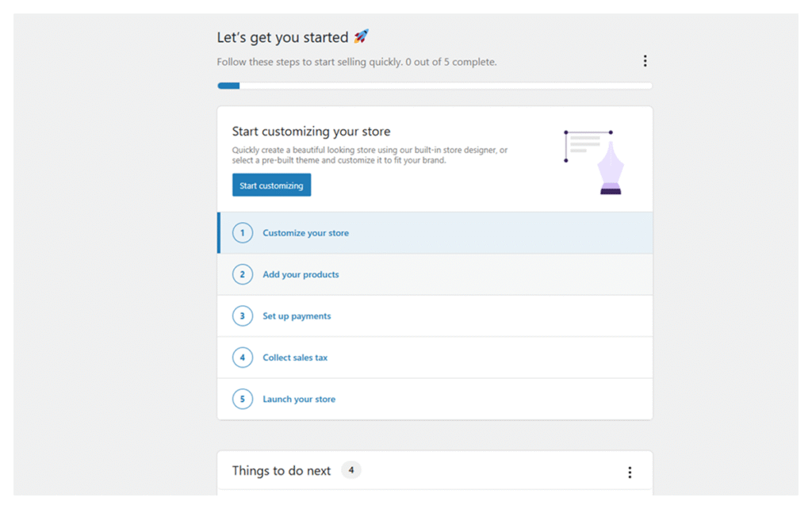Screen dimensions: 812x509
Task: Click the step 1 number circle
Action: click(x=243, y=233)
